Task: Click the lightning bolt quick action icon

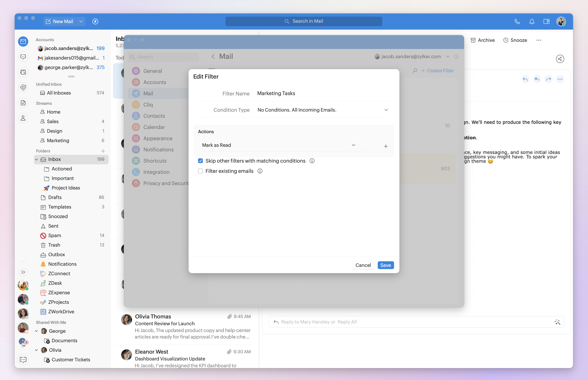Action: 95,21
